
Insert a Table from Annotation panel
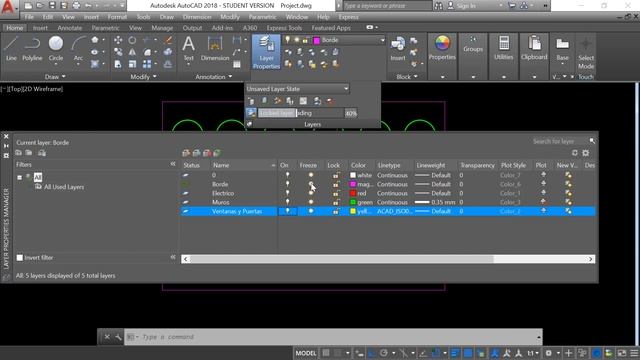[x=237, y=64]
